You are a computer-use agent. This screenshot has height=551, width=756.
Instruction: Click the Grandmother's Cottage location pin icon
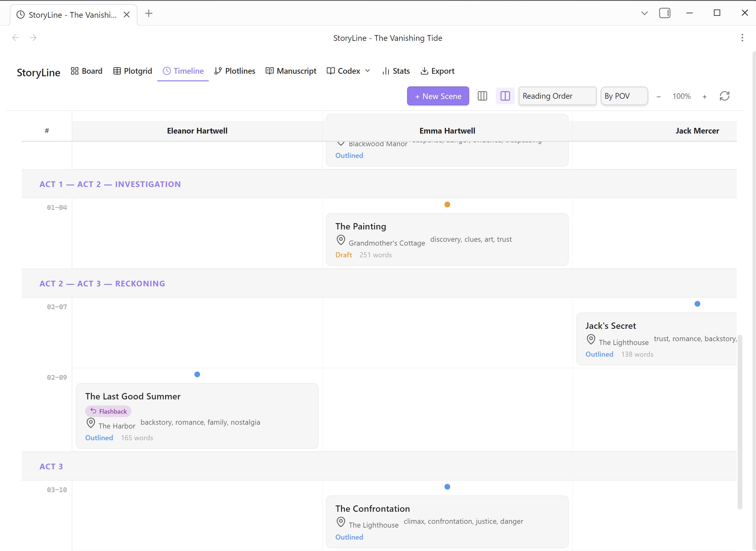point(341,240)
